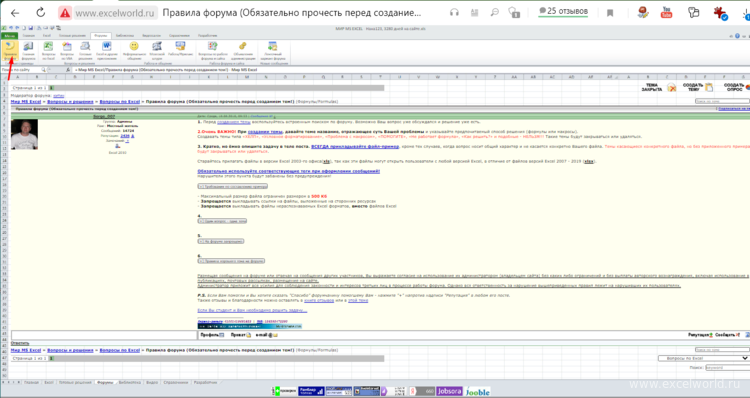Viewport: 750px width, 398px height.
Task: Click the YouTube extension icon
Action: [666, 12]
